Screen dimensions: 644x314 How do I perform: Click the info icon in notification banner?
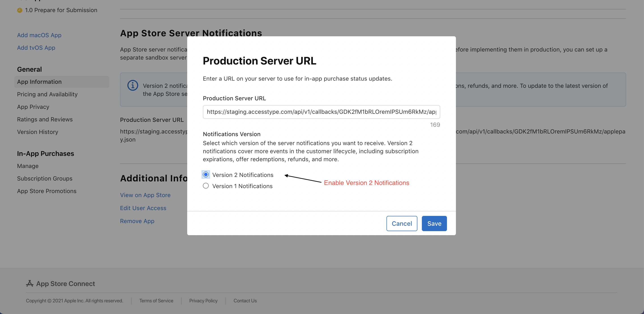[133, 86]
